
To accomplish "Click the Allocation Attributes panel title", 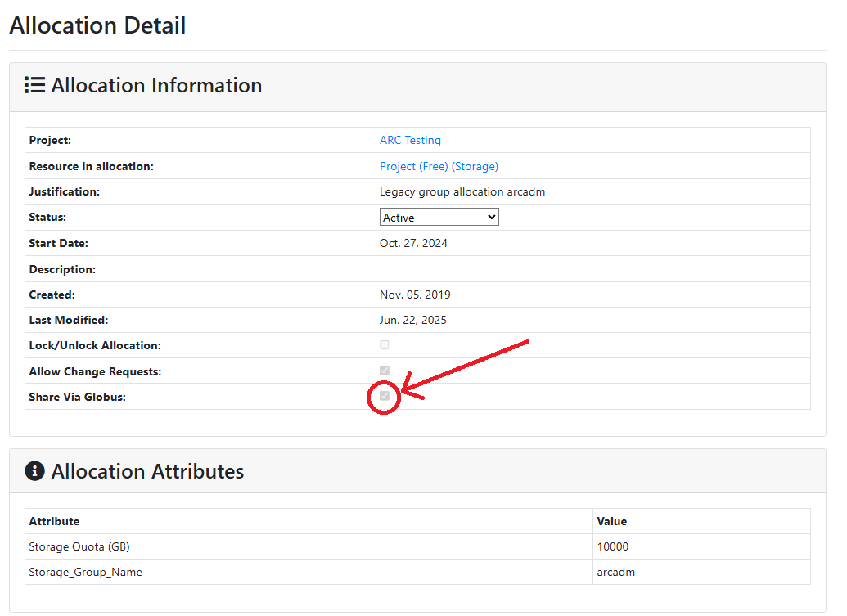I will pos(147,471).
